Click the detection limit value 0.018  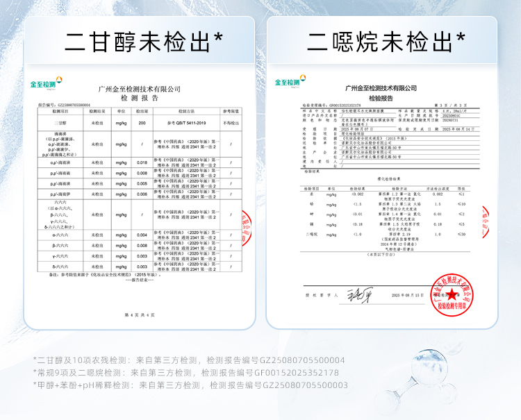[x=142, y=162]
